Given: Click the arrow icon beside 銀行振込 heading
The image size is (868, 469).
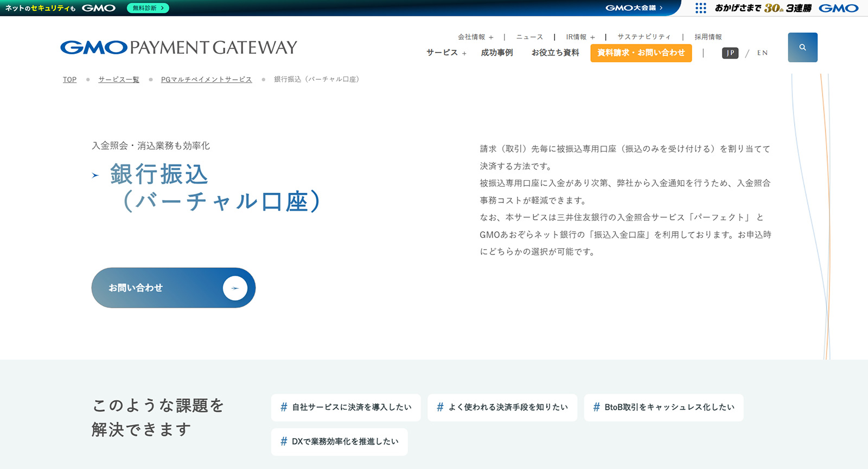Looking at the screenshot, I should pos(95,175).
